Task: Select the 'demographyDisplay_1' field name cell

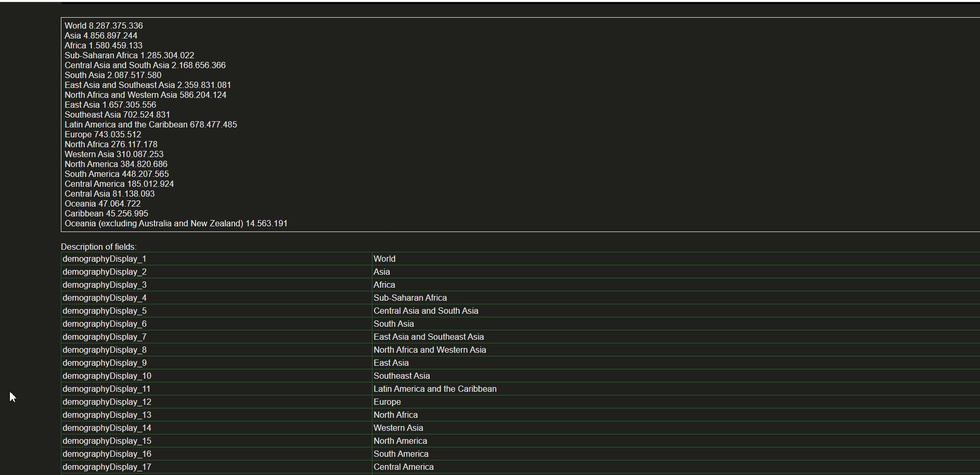Action: [x=216, y=259]
